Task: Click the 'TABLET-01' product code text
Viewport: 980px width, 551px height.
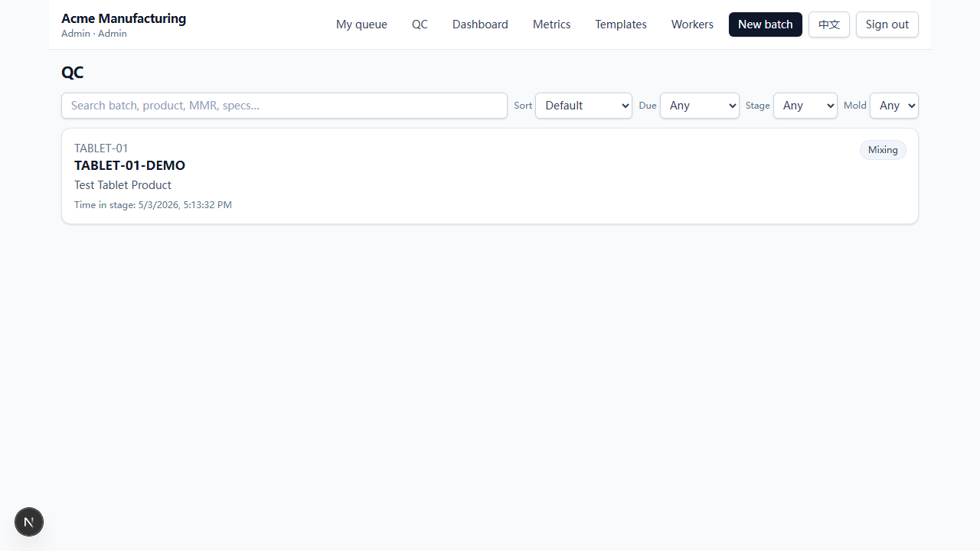Action: click(x=101, y=148)
